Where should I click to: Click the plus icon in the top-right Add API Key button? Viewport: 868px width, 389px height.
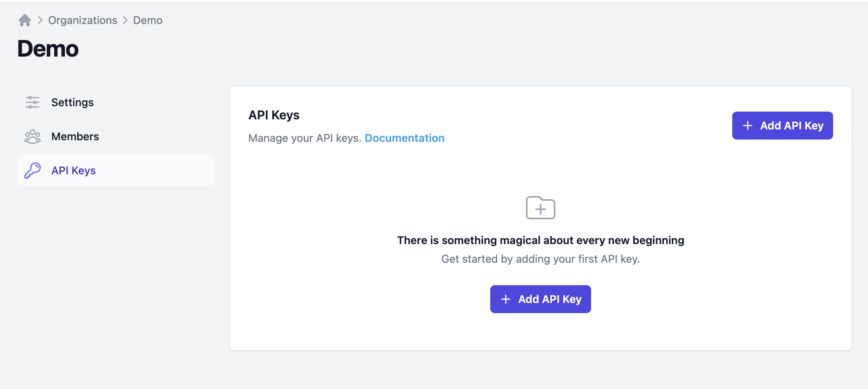(747, 126)
